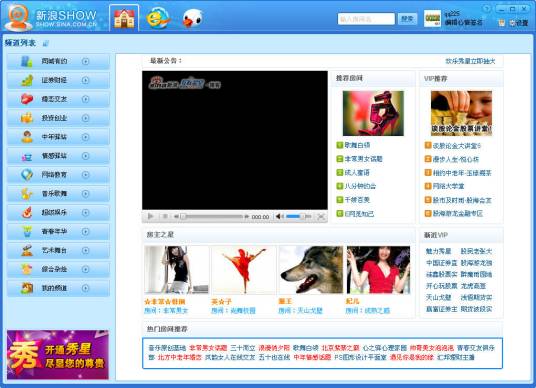This screenshot has width=536, height=388.
Task: Open the high heel shoe thumbnail
Action: pos(373,113)
